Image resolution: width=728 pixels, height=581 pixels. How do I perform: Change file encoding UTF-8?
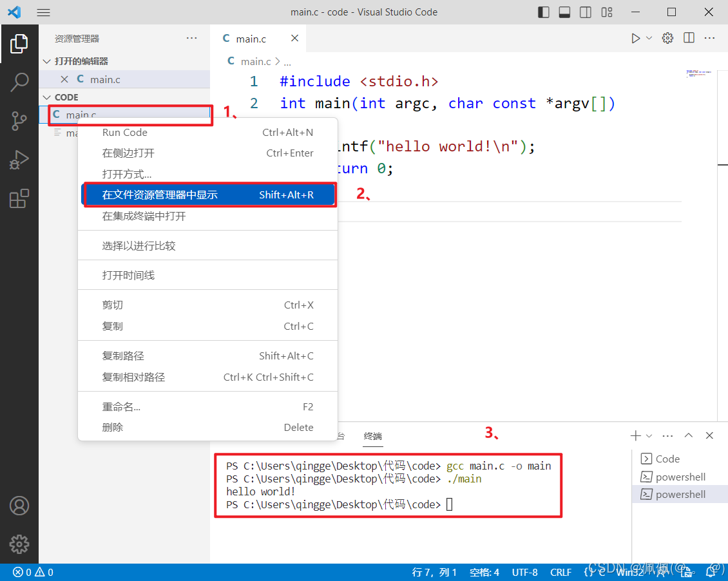click(524, 572)
